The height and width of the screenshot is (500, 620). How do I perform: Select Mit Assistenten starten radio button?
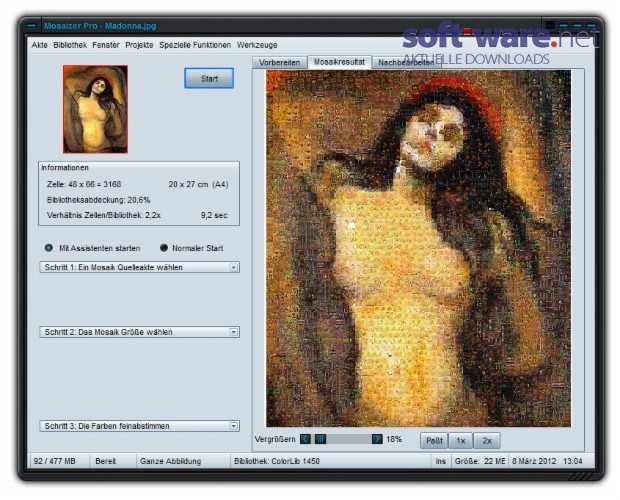[49, 248]
